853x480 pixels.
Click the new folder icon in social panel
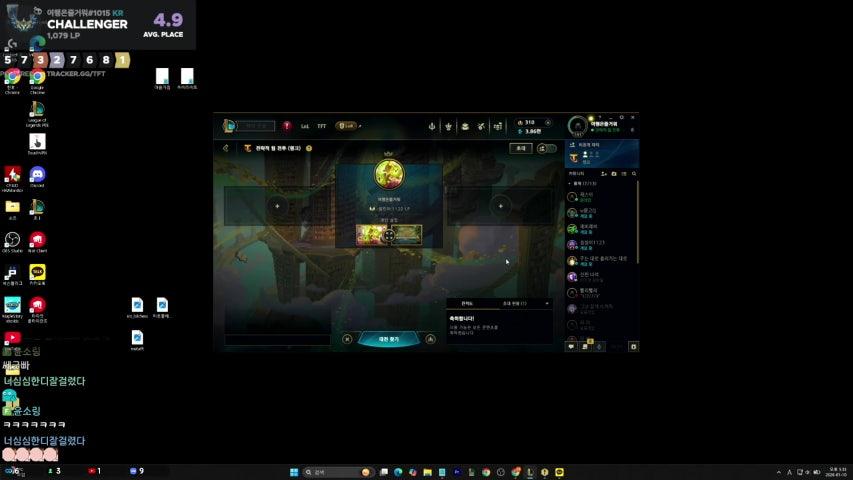[x=614, y=174]
